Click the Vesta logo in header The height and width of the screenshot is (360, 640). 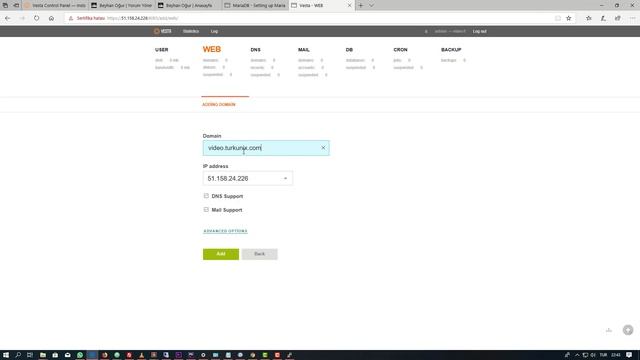162,31
